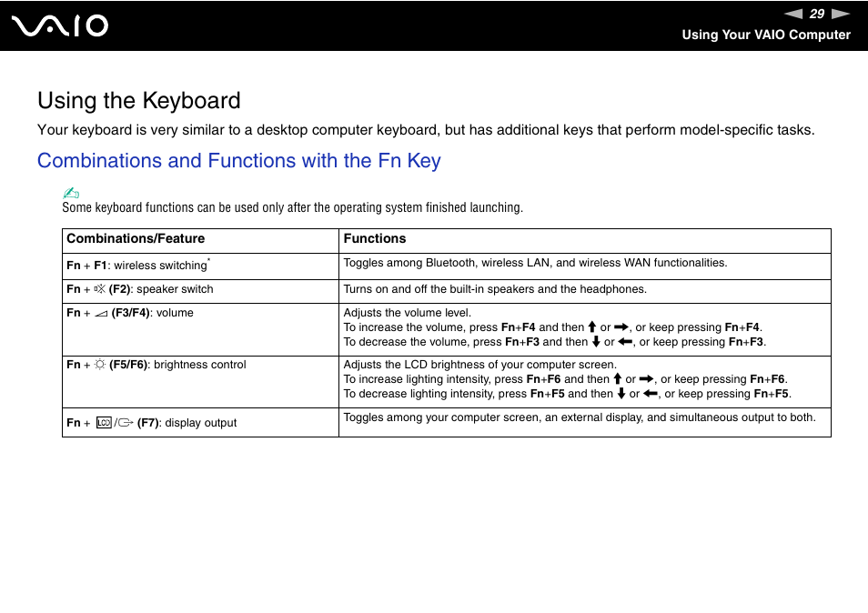Image resolution: width=868 pixels, height=613 pixels.
Task: Select the speaker switch icon beside F2
Action: pyautogui.click(x=98, y=288)
